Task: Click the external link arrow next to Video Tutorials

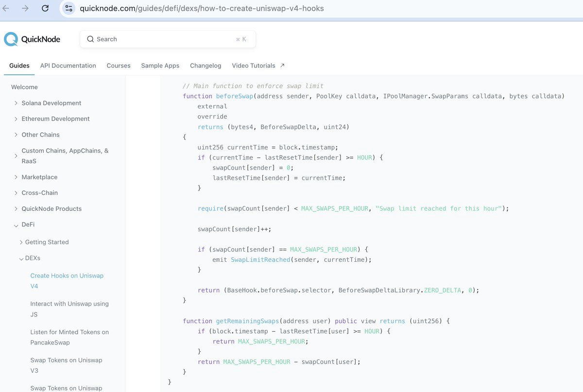Action: click(x=283, y=65)
